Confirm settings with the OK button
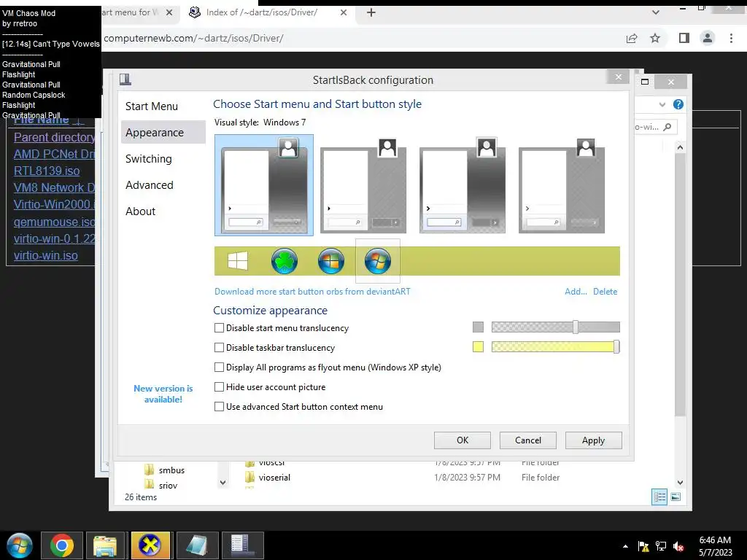 tap(462, 440)
